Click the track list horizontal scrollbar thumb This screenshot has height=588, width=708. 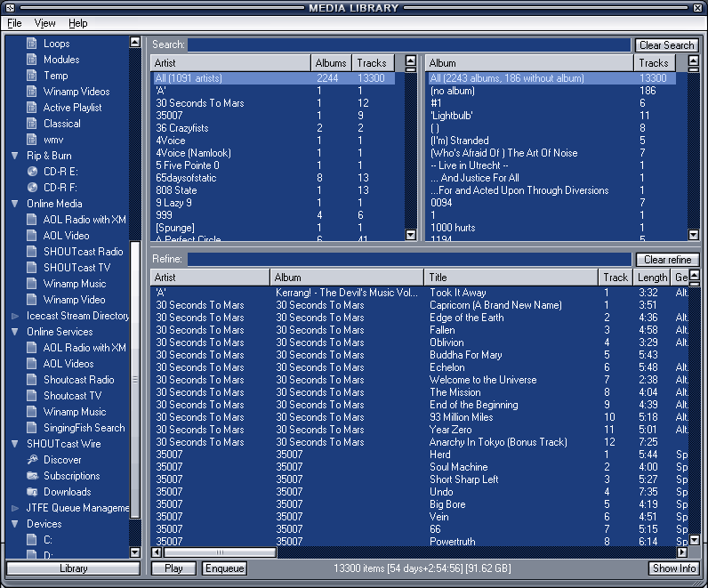coord(220,552)
